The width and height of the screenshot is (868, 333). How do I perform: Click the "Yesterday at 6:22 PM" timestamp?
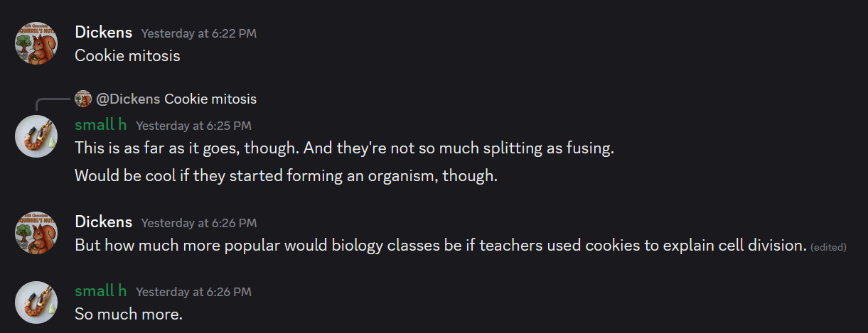click(198, 33)
